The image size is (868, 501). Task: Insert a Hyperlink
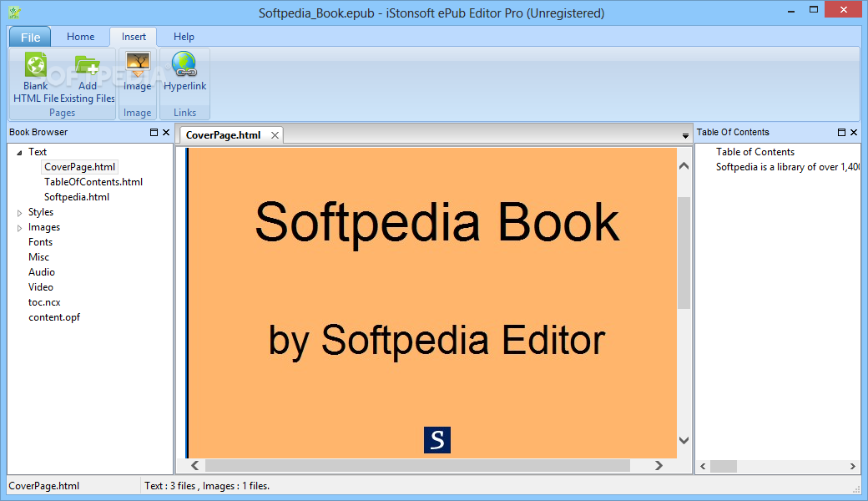pos(185,72)
